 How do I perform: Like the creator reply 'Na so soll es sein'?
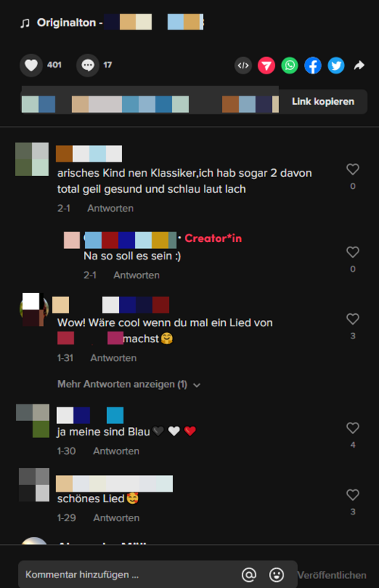[352, 252]
